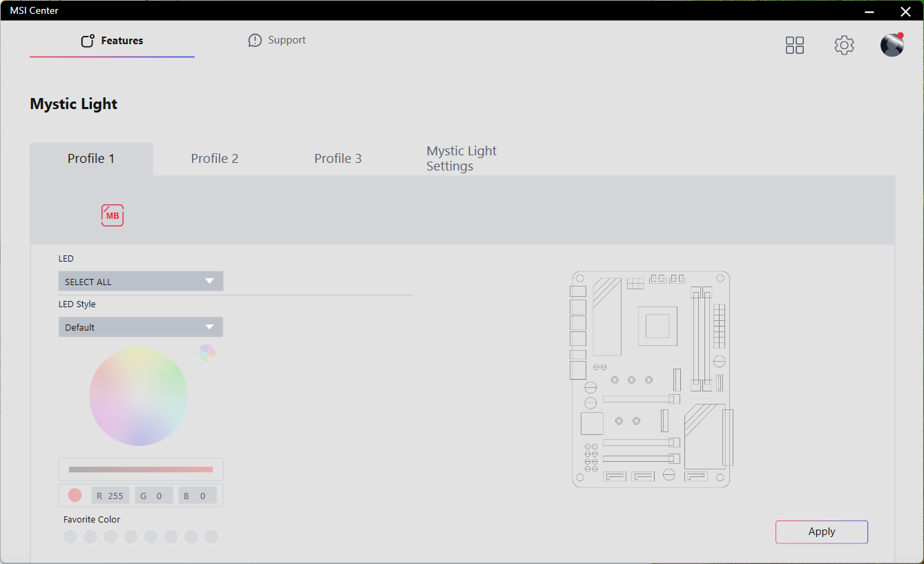The width and height of the screenshot is (924, 564).
Task: Select the MB motherboard device icon
Action: click(x=113, y=215)
